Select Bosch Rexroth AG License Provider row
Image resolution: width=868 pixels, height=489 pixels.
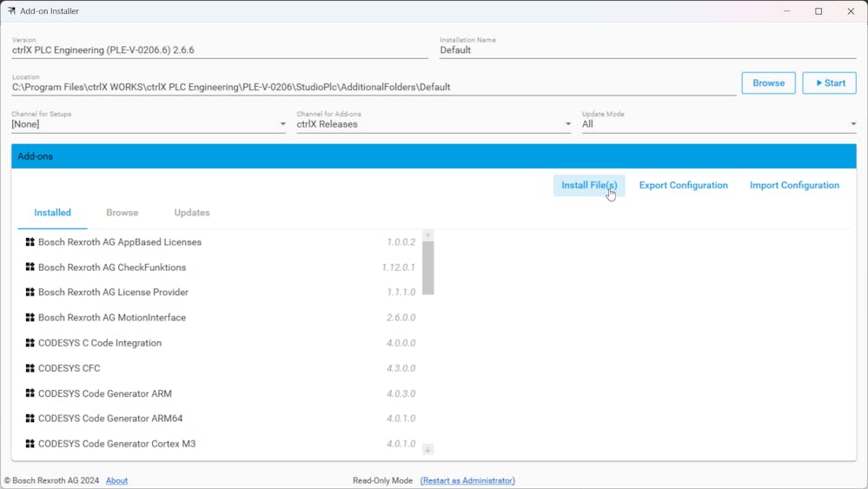[221, 292]
